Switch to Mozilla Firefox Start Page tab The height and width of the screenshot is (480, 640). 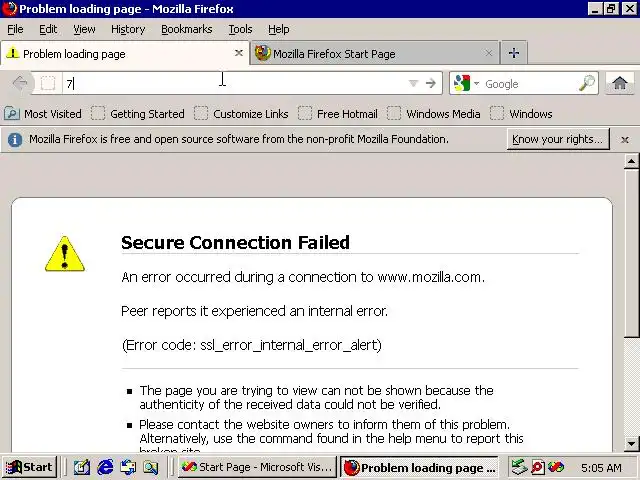tap(374, 53)
